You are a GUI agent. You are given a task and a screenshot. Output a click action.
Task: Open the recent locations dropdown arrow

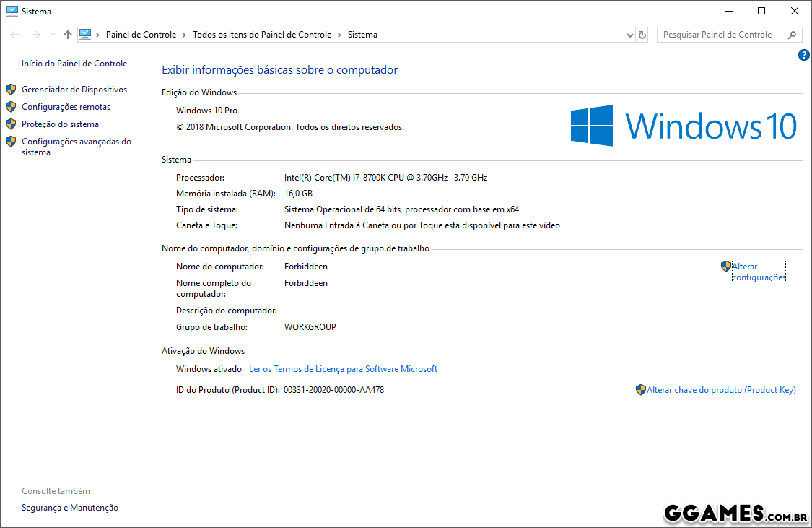(x=53, y=35)
